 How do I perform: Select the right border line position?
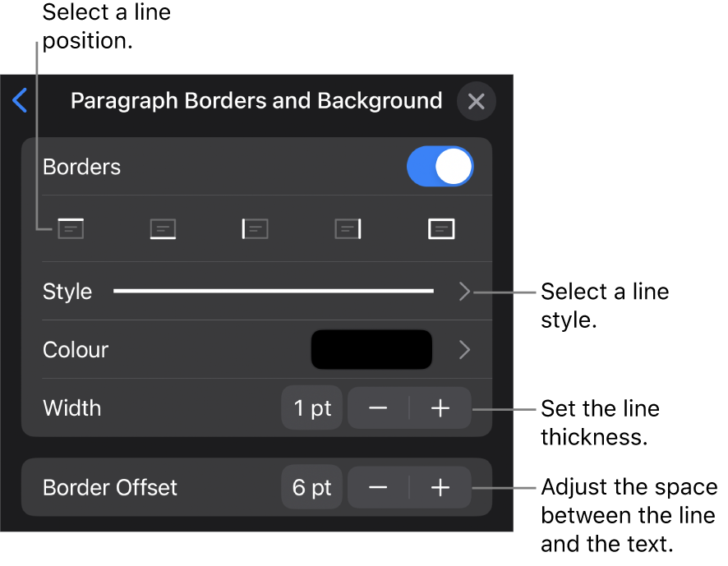point(348,229)
